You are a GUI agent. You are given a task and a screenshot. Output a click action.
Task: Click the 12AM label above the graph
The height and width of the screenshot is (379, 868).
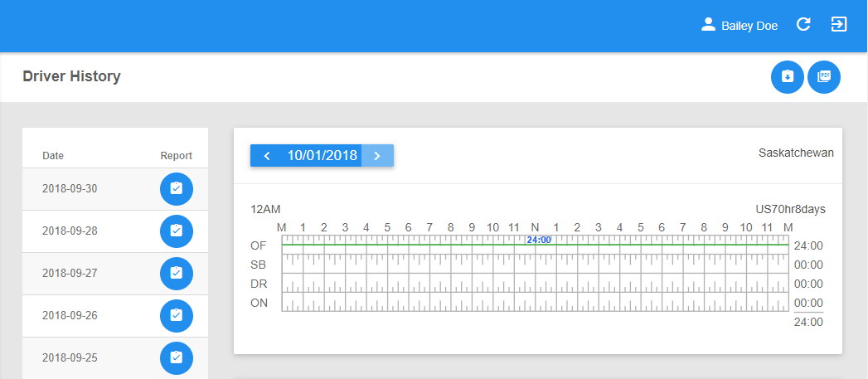coord(265,210)
